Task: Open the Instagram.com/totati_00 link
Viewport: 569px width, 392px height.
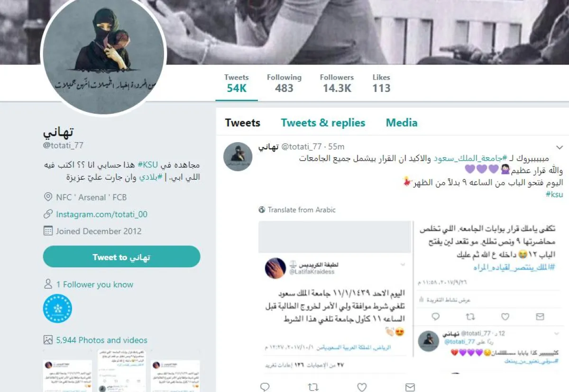Action: point(101,214)
